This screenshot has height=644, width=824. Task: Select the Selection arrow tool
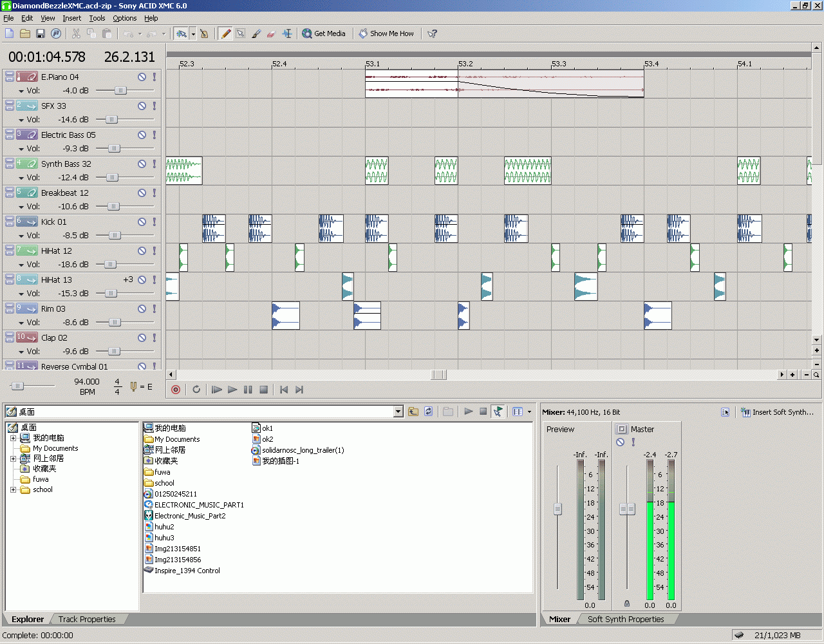click(241, 33)
